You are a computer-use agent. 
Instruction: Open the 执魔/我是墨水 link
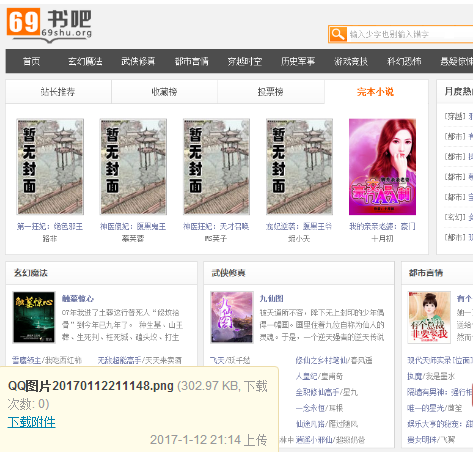pyautogui.click(x=431, y=376)
